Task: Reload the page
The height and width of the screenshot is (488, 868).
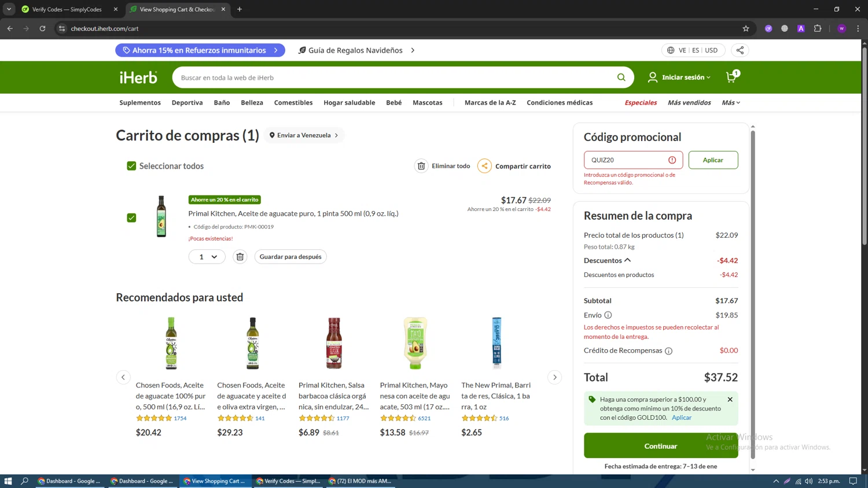Action: click(42, 28)
